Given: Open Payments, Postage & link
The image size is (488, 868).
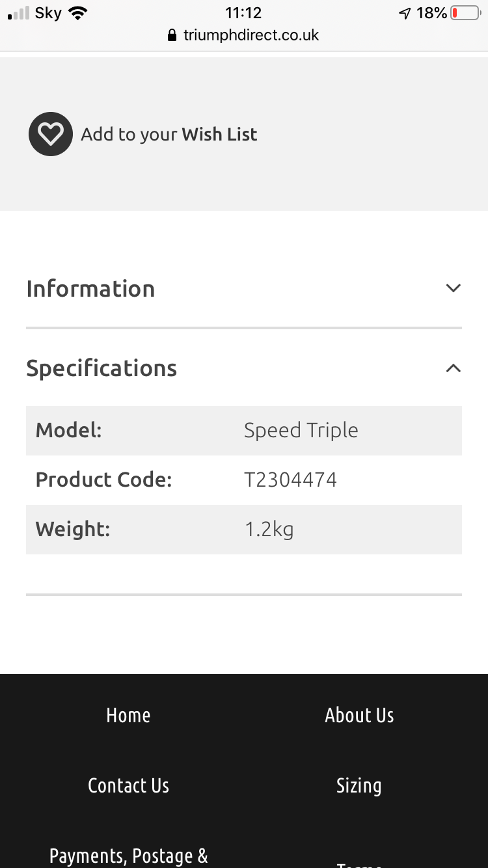Looking at the screenshot, I should pyautogui.click(x=128, y=856).
